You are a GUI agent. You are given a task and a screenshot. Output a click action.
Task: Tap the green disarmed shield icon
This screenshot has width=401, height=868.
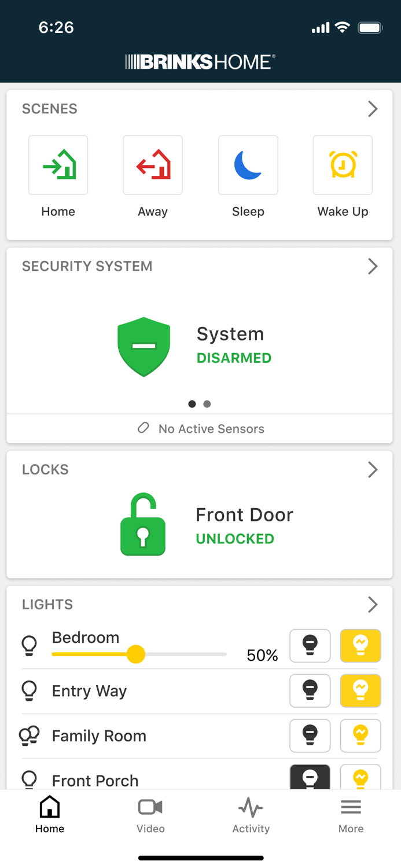(144, 347)
